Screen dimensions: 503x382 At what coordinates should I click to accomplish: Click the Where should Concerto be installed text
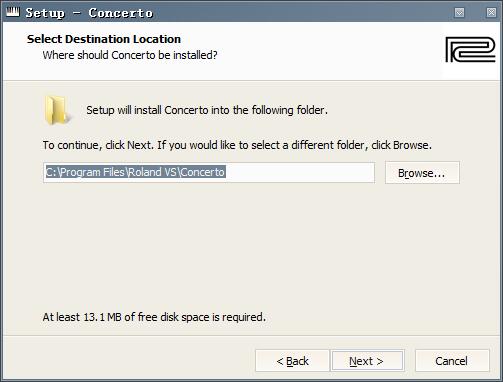[130, 55]
